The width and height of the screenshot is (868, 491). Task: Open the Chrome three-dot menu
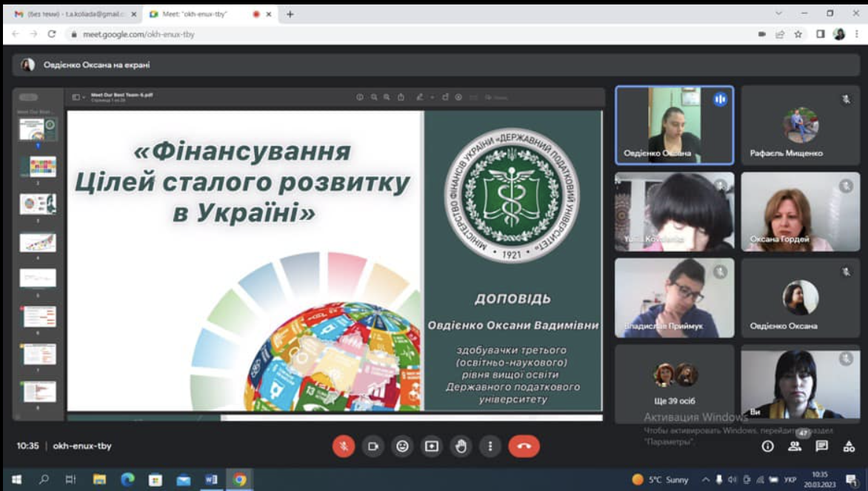857,34
